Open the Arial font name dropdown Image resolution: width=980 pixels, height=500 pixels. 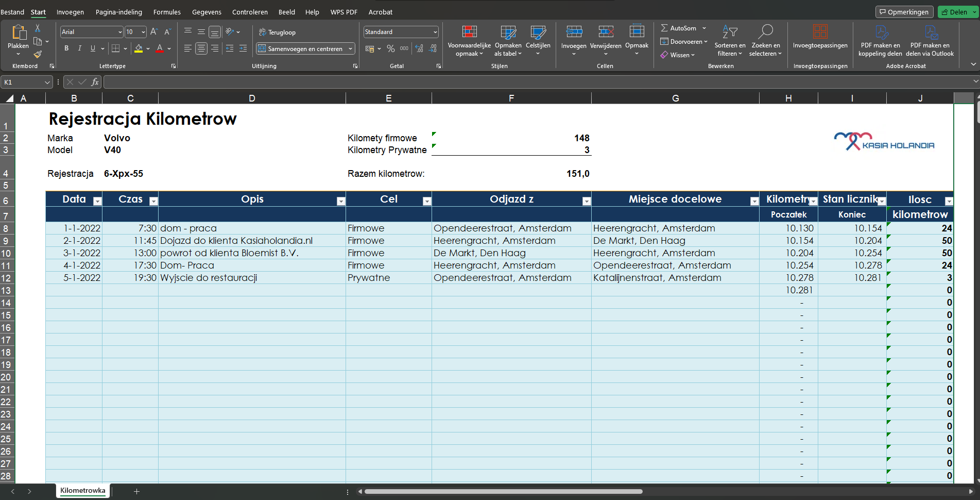tap(120, 32)
